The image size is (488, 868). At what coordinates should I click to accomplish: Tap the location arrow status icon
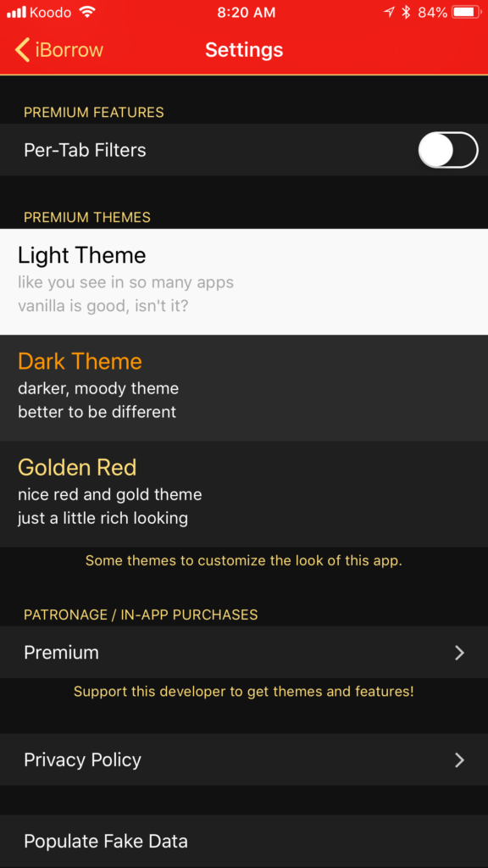pos(389,12)
